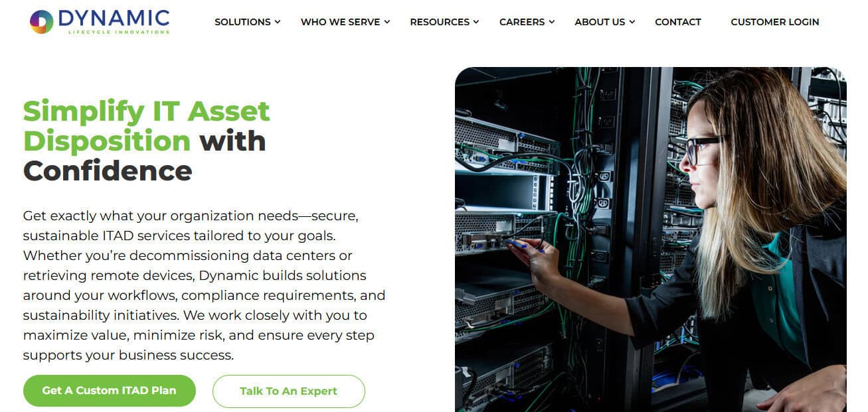Expand the Solutions chevron arrow
This screenshot has width=868, height=412.
(x=278, y=22)
